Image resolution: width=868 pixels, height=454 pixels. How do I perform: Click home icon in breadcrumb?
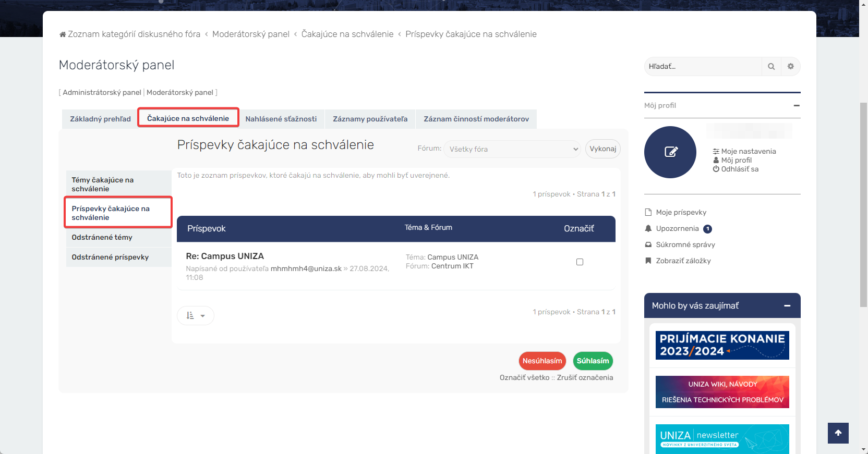click(63, 34)
